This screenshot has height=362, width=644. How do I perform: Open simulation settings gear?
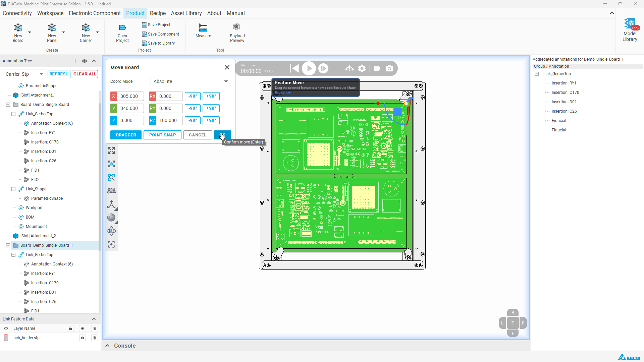tap(362, 68)
